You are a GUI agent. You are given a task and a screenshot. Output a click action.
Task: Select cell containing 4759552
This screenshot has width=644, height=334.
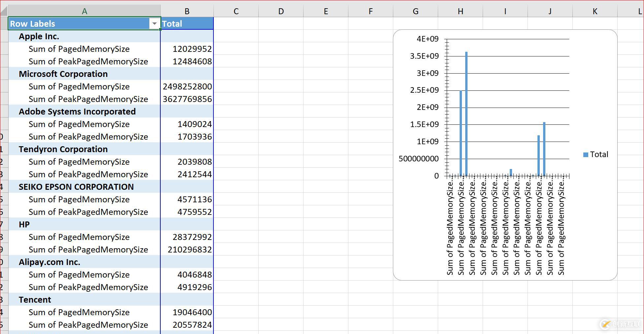[187, 212]
